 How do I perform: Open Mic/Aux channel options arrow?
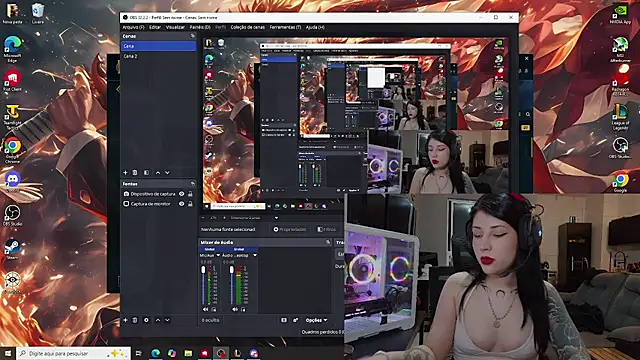pos(218,255)
